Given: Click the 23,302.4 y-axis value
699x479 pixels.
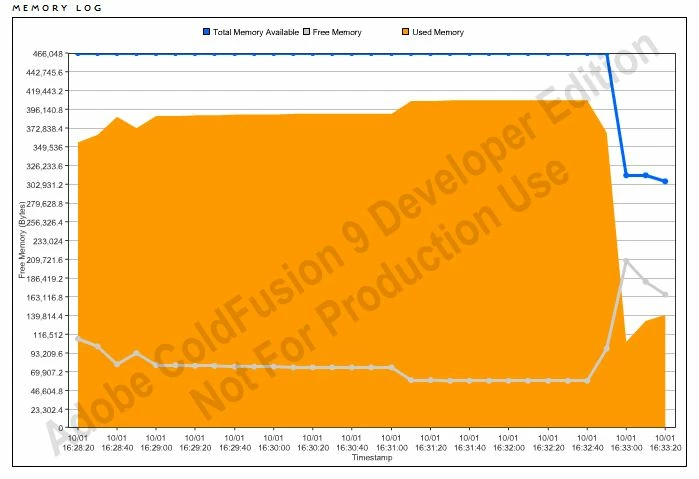Looking at the screenshot, I should pyautogui.click(x=46, y=409).
